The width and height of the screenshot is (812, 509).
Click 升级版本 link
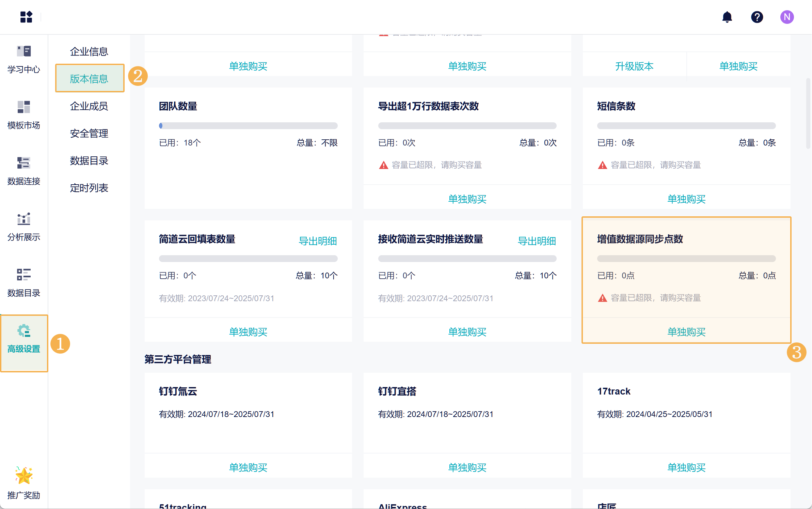tap(634, 66)
